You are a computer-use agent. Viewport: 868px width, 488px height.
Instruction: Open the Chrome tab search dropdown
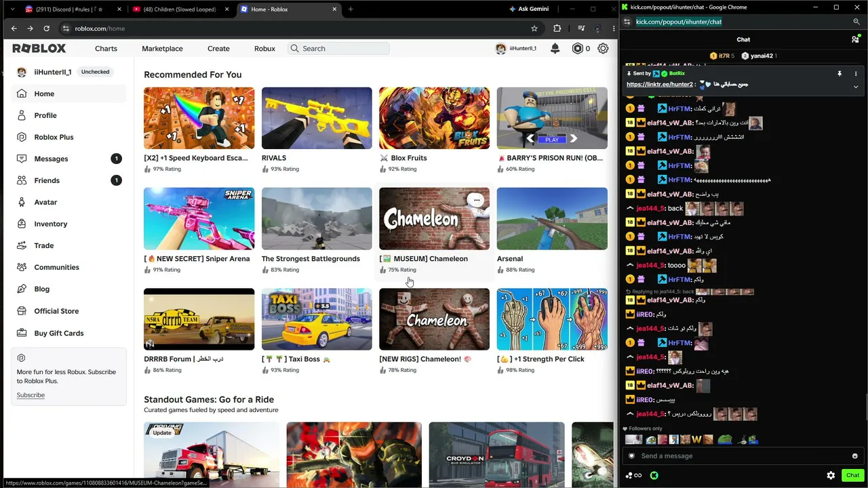12,9
